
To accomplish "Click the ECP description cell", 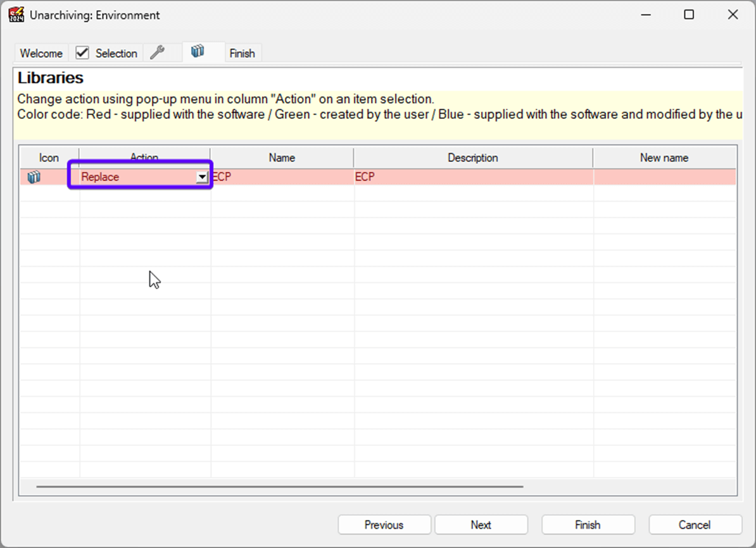I will [x=474, y=177].
